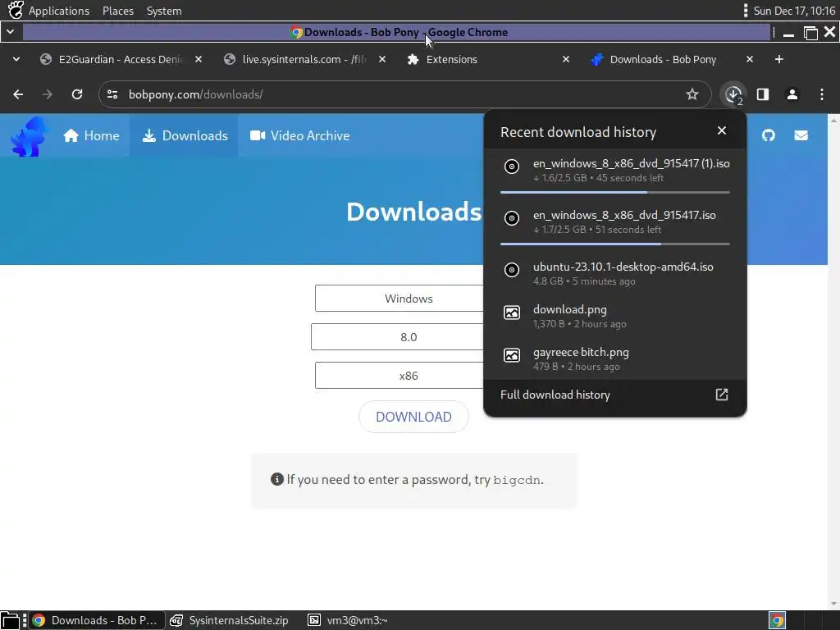Click the disc icon of en_windows_8_x86_dvd_915417 (1).iso

click(512, 167)
